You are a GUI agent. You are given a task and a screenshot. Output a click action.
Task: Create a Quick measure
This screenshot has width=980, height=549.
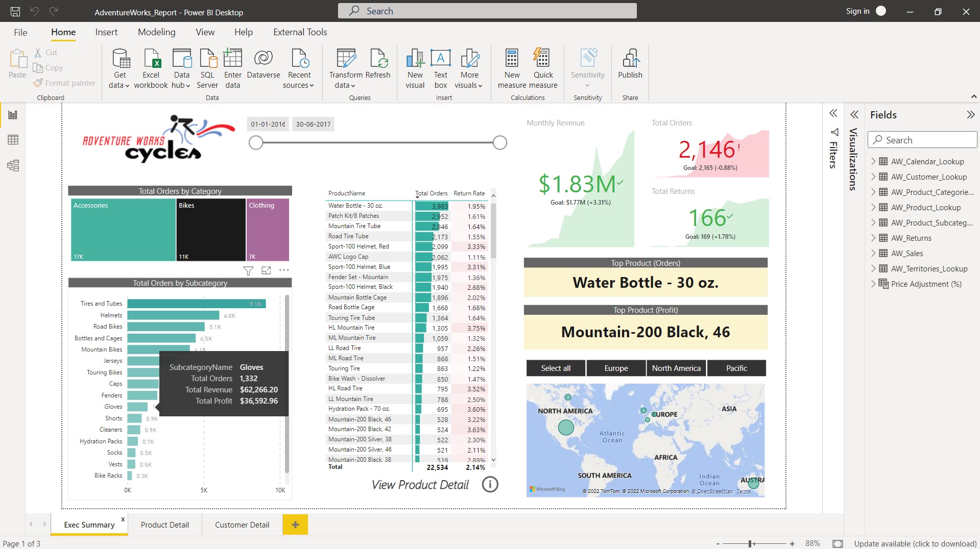pos(543,69)
